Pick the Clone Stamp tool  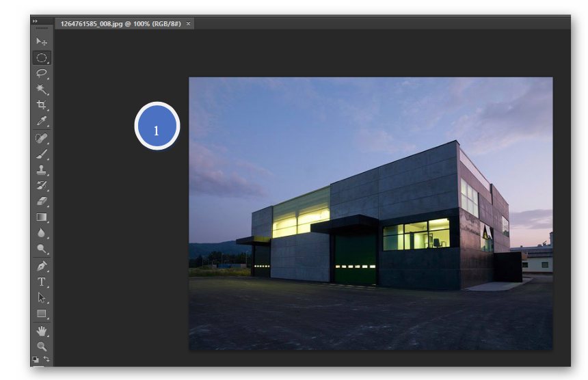(42, 170)
